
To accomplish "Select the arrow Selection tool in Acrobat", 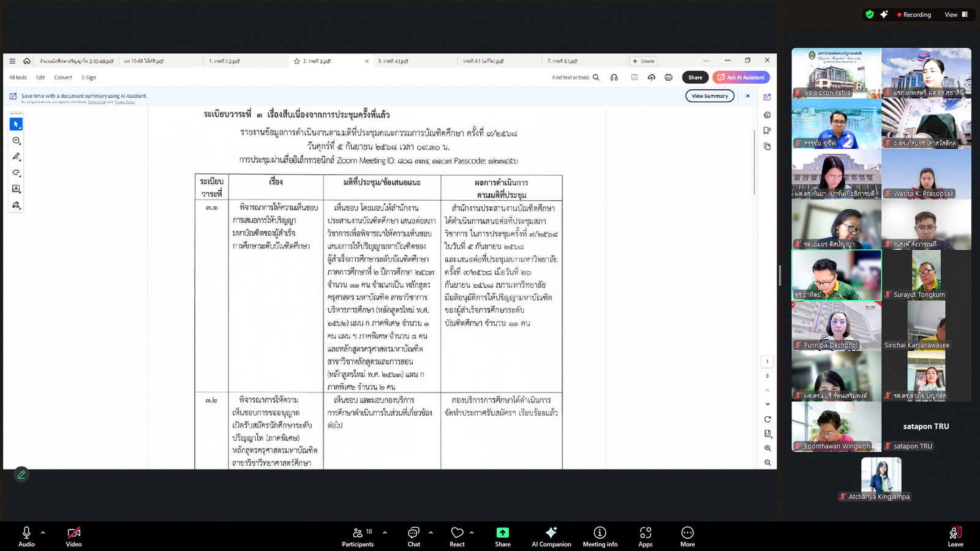I will [x=17, y=124].
